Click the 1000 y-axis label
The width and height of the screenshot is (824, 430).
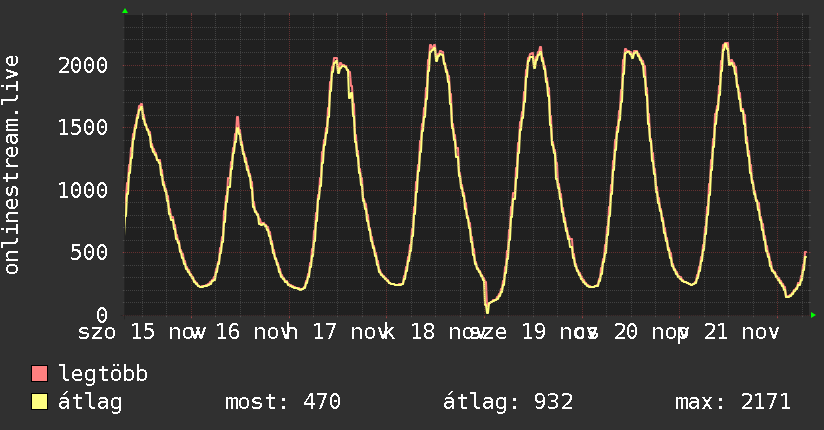coord(83,190)
